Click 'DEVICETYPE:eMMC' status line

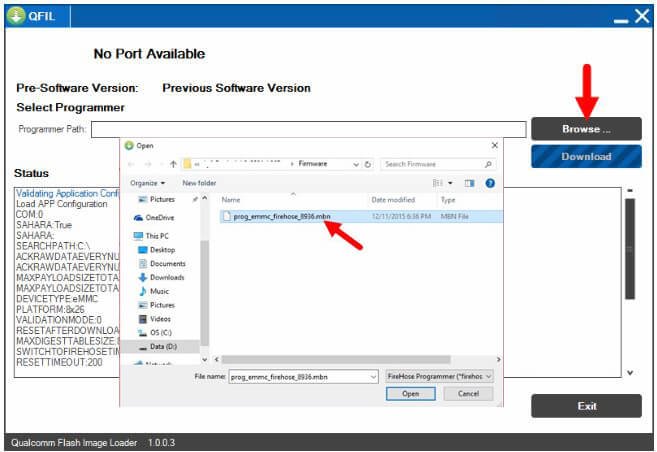(x=57, y=299)
